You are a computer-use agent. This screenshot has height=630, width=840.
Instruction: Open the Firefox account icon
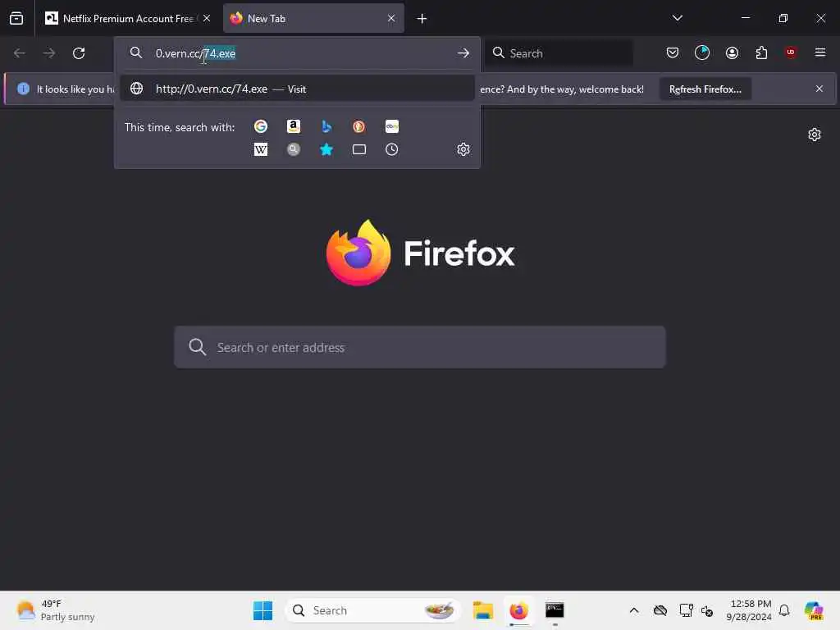pyautogui.click(x=732, y=52)
